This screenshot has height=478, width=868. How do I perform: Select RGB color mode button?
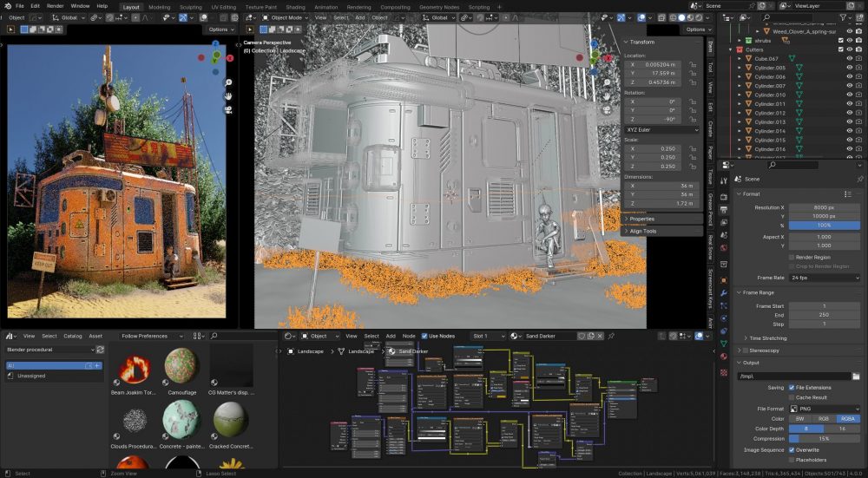point(824,419)
